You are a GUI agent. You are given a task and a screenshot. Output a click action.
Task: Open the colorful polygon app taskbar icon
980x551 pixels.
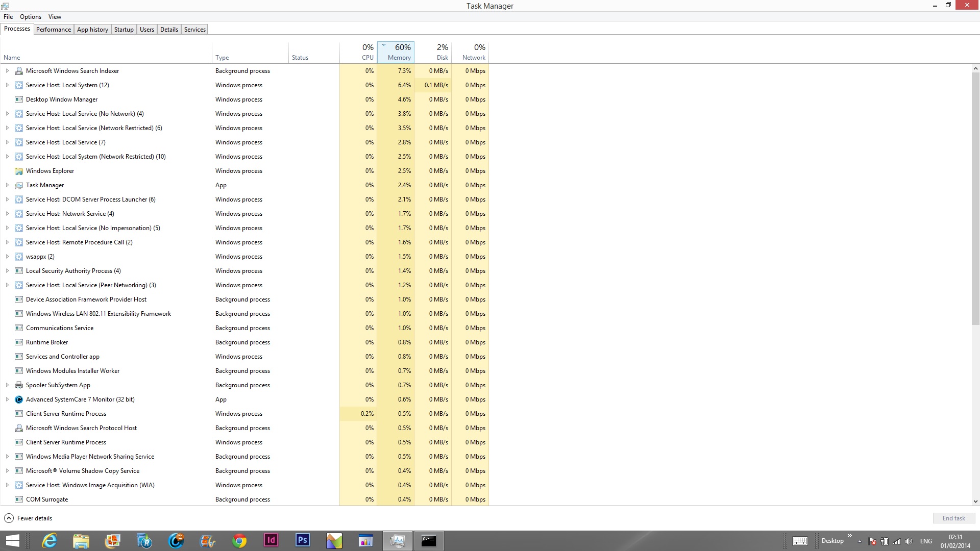click(x=334, y=541)
